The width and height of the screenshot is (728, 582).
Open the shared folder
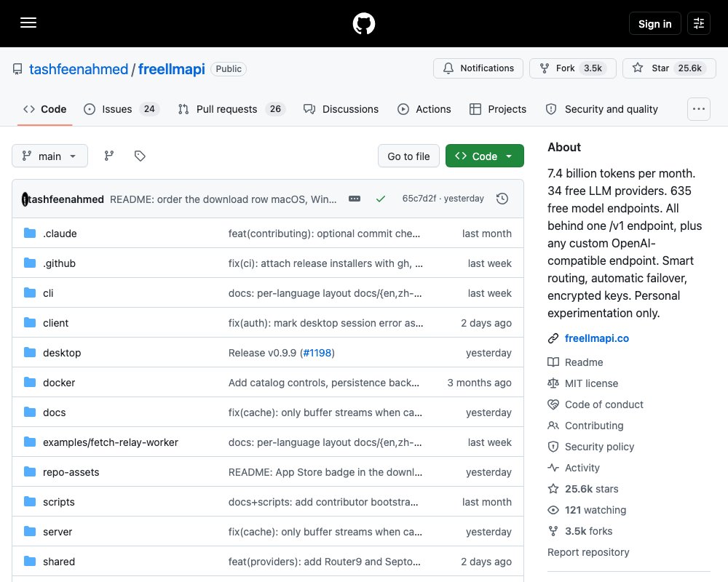click(58, 562)
